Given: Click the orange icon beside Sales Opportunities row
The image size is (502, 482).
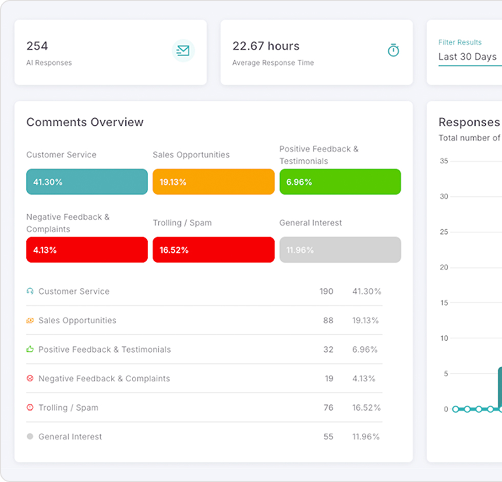Looking at the screenshot, I should pos(30,321).
